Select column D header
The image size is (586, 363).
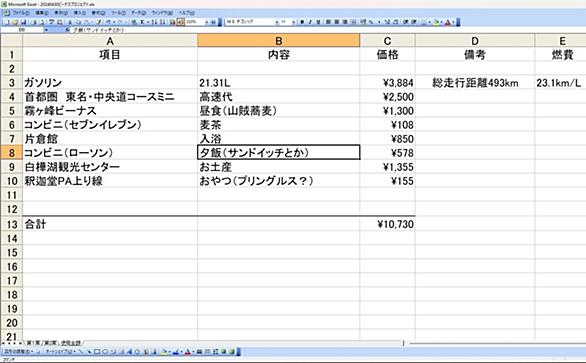coord(475,40)
